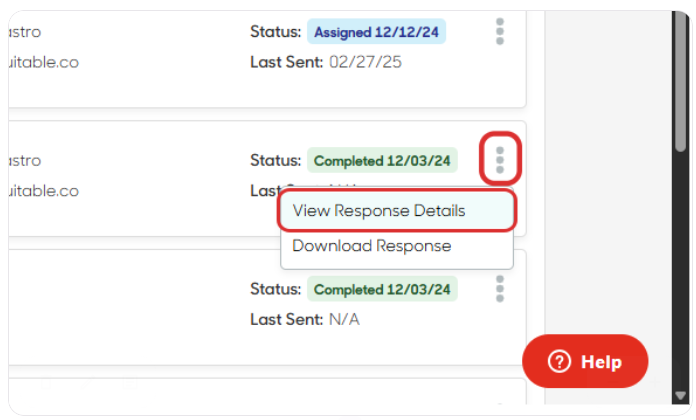Open three-dot menu for entry with Last Sent N/A
This screenshot has width=696, height=420.
pyautogui.click(x=500, y=289)
